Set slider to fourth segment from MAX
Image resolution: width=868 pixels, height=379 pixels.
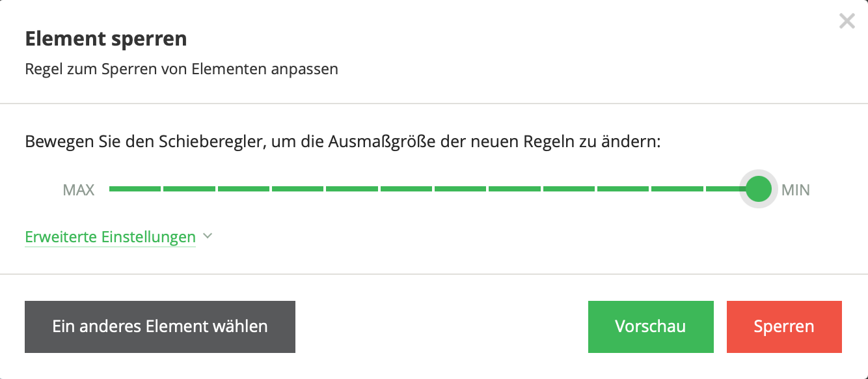[x=297, y=189]
